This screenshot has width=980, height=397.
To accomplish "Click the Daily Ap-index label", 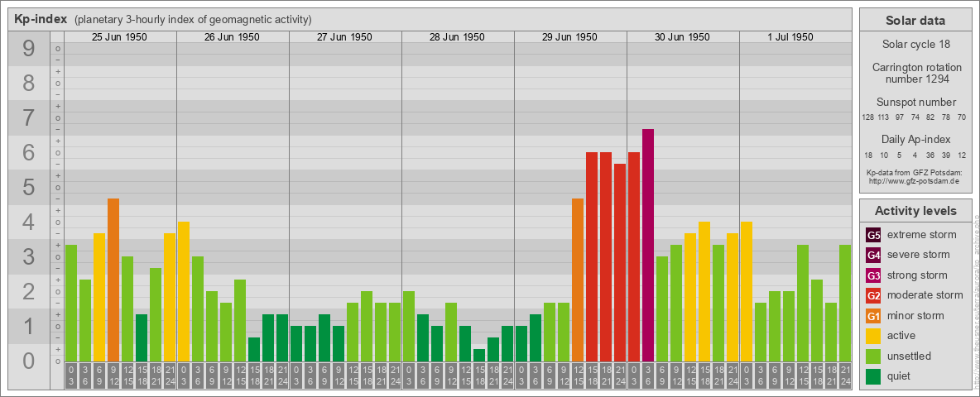I will (x=915, y=139).
